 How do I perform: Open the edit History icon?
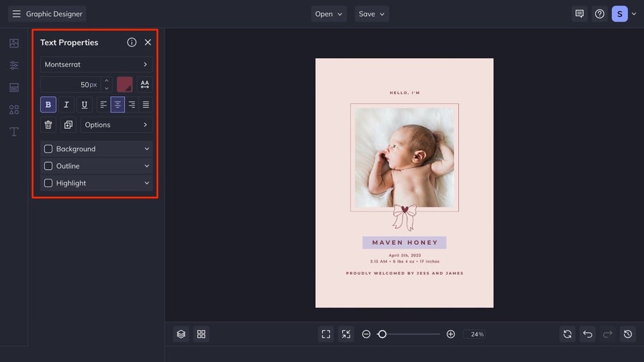coord(628,334)
